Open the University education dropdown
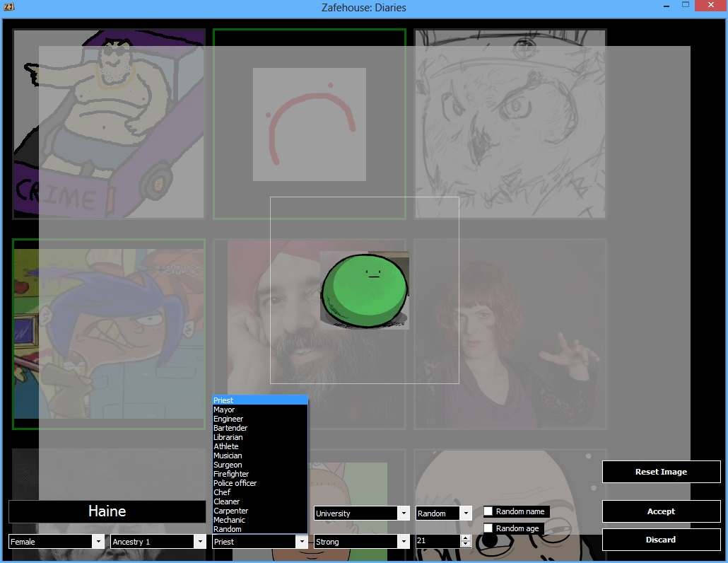Image resolution: width=728 pixels, height=563 pixels. (x=362, y=513)
